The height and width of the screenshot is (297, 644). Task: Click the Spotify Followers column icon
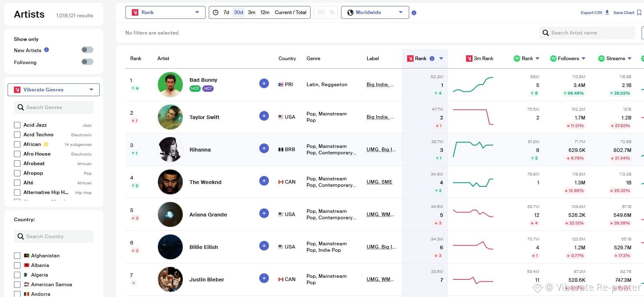coord(553,59)
